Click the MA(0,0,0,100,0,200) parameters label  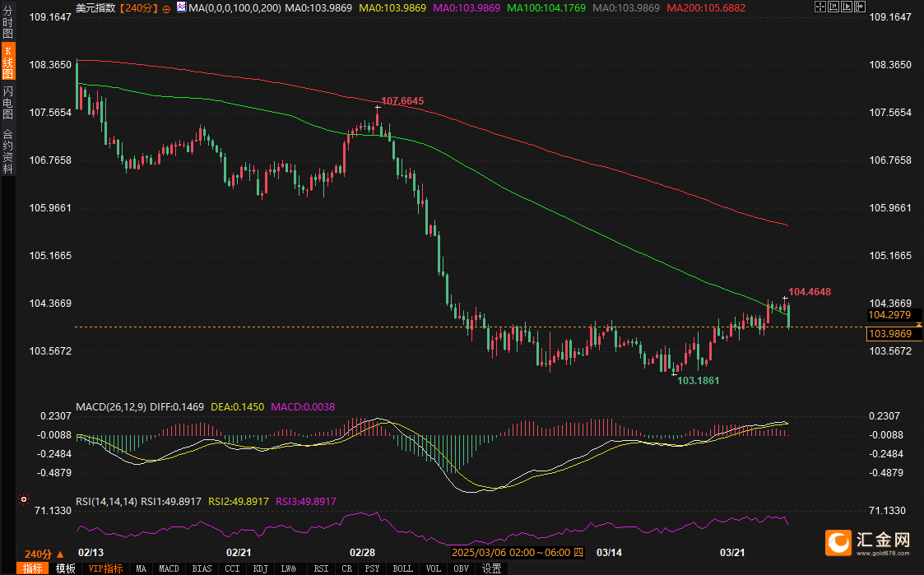click(235, 8)
